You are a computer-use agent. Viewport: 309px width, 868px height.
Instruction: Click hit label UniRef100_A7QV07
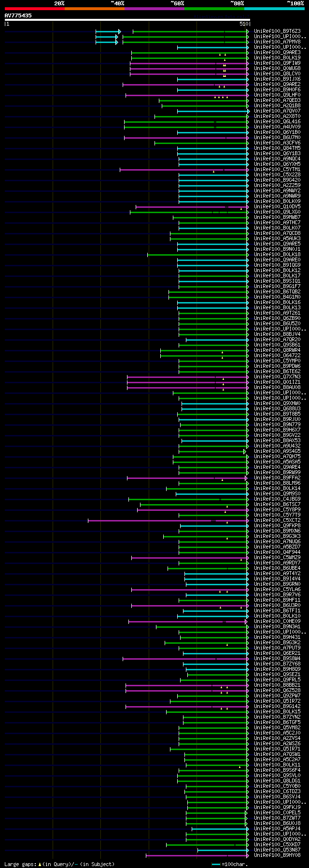[x=277, y=111]
